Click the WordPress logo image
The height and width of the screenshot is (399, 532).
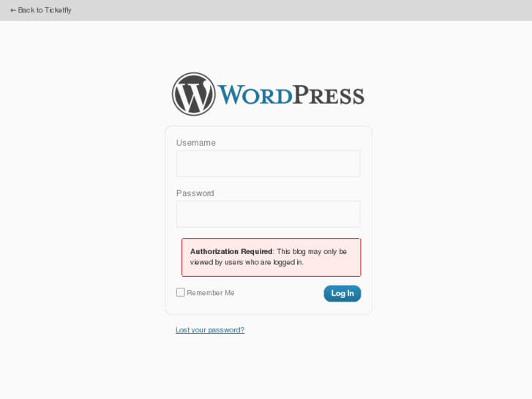(268, 94)
